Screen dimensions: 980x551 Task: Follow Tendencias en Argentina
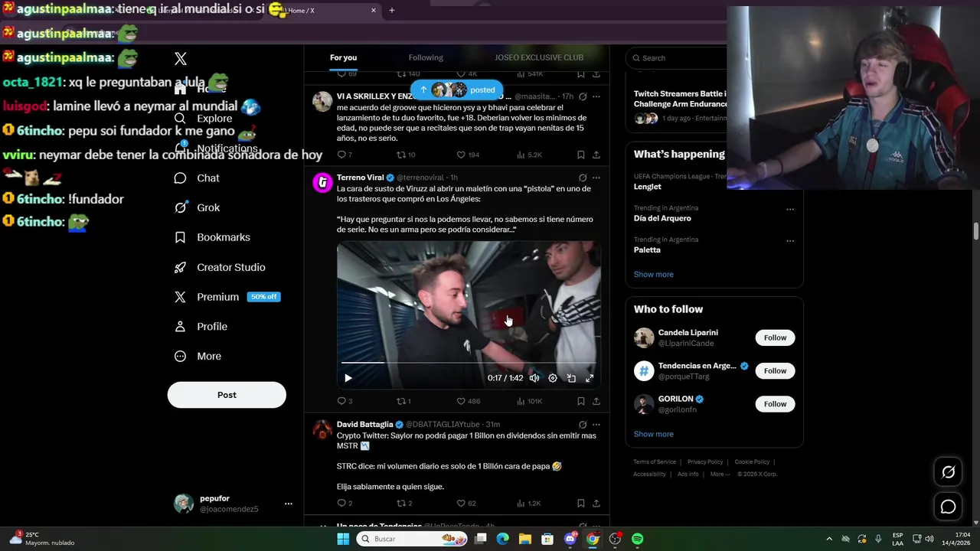click(775, 371)
